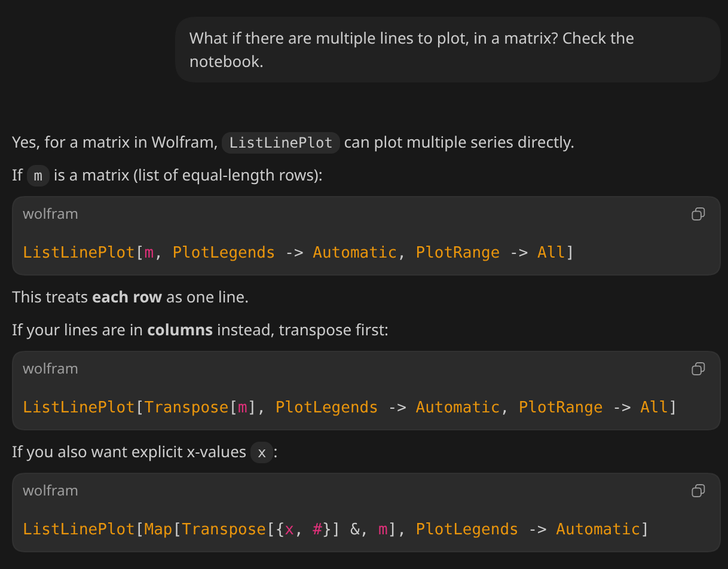Copy the Map[Transpose] code block
Screen dimensions: 728x569
pos(698,491)
